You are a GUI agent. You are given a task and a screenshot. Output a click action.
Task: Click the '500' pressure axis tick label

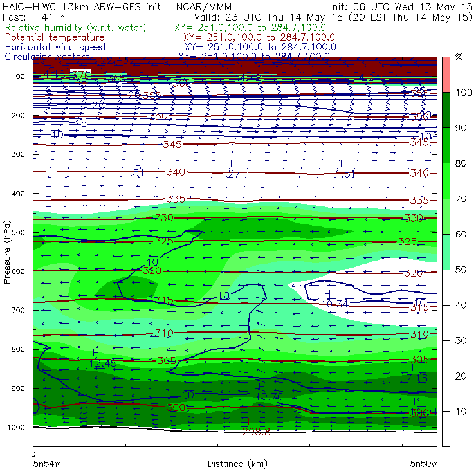click(18, 233)
